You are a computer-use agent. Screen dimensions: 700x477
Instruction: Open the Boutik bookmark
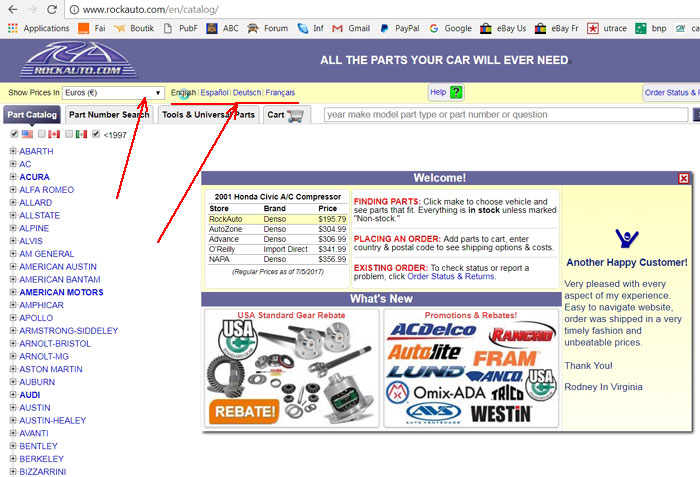click(134, 28)
